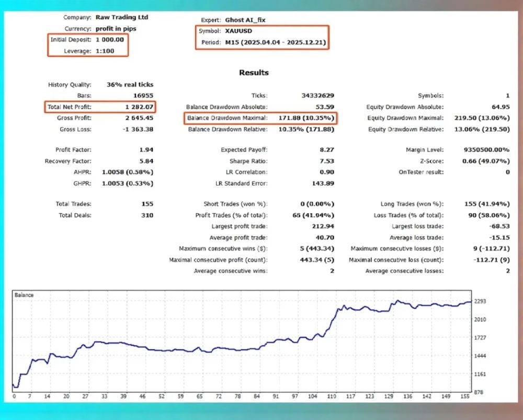Image resolution: width=523 pixels, height=420 pixels.
Task: Click the Total Trades value 155
Action: pos(147,204)
